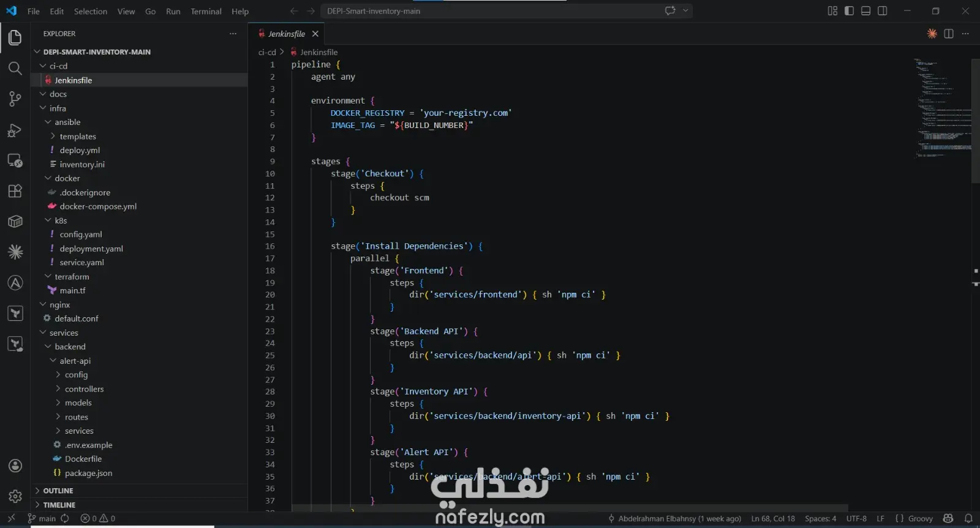
Task: Open the File menu
Action: (34, 11)
